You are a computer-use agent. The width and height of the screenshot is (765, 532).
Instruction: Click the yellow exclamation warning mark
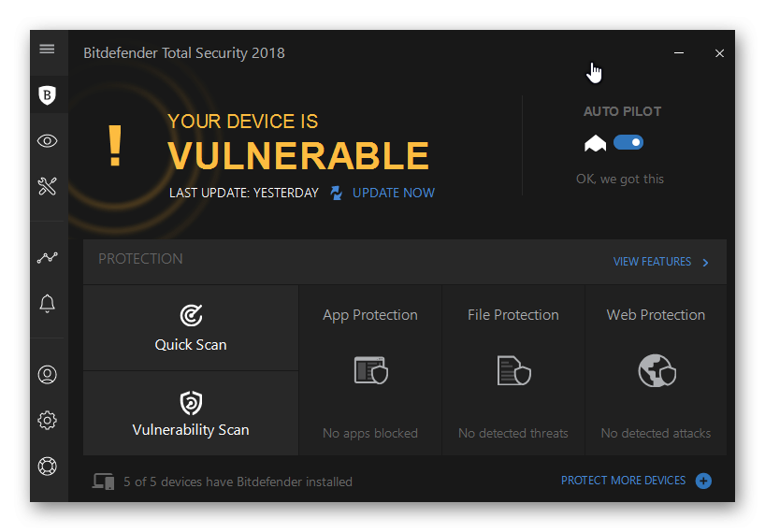coord(115,145)
